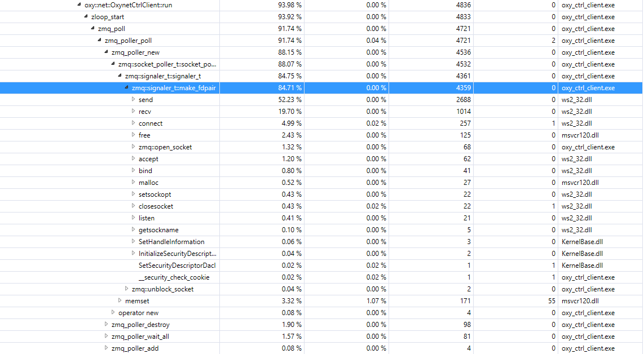Image resolution: width=644 pixels, height=354 pixels.
Task: Collapse the zmq::signaler_t::make_fdpair node
Action: [x=126, y=88]
